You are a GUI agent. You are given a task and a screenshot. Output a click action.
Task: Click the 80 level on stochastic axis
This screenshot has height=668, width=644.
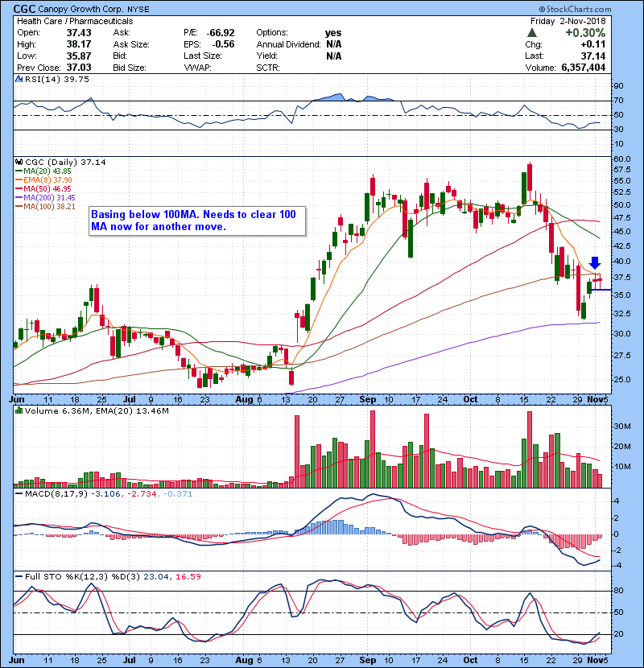pyautogui.click(x=618, y=591)
